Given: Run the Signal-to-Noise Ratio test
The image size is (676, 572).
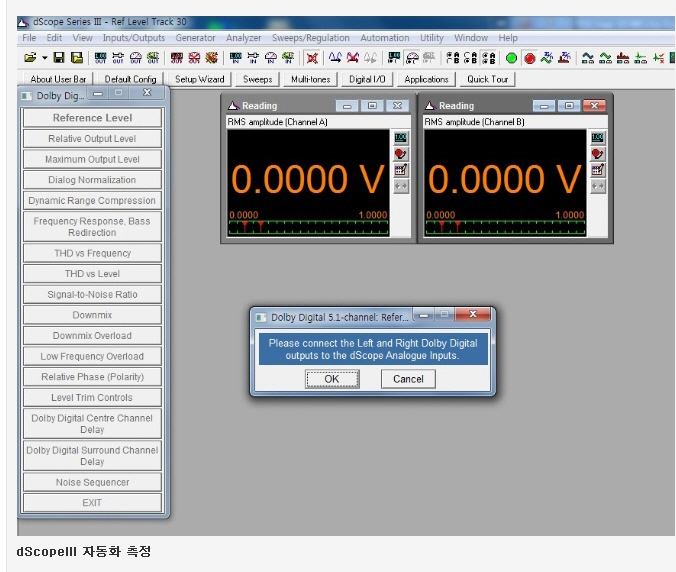Looking at the screenshot, I should click(x=92, y=294).
